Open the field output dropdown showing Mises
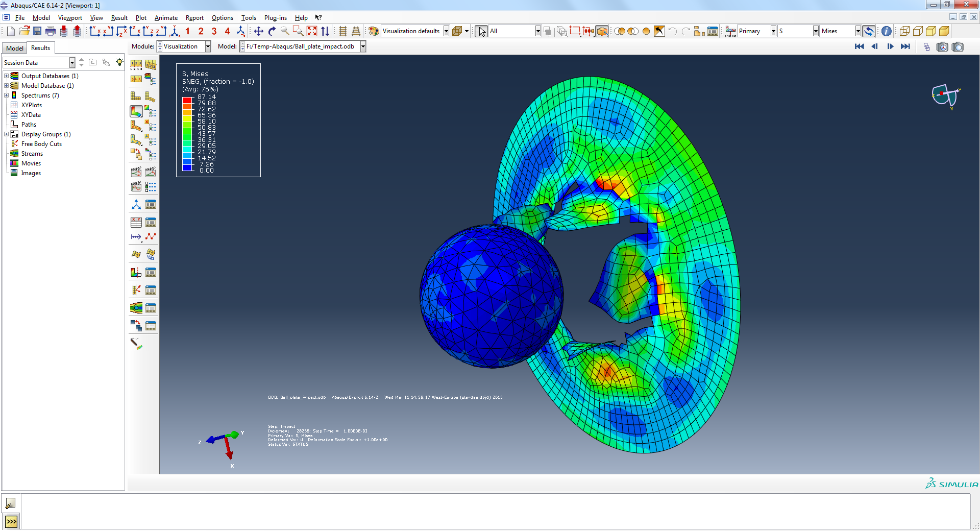This screenshot has height=531, width=980. click(x=859, y=31)
